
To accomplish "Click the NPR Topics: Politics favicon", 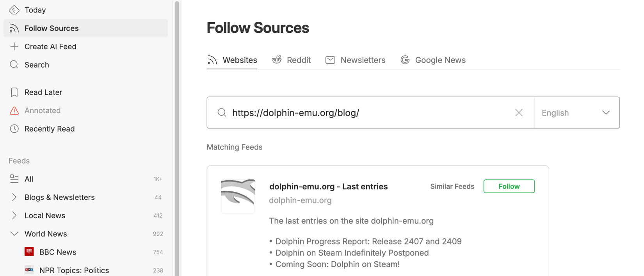I will pos(29,269).
